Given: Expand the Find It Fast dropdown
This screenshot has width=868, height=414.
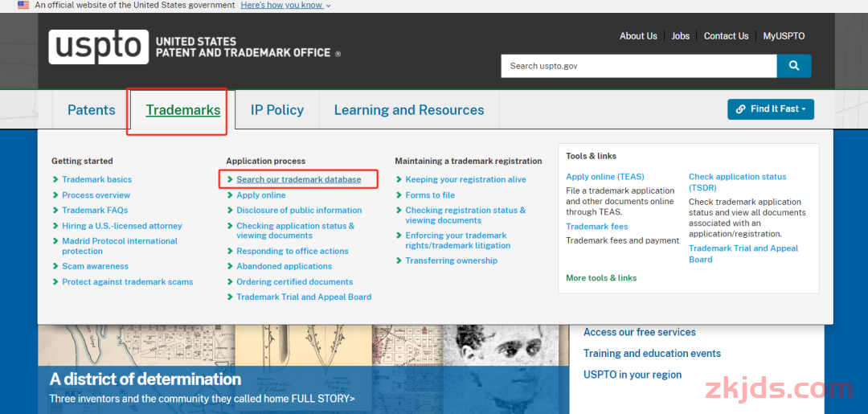Looking at the screenshot, I should (771, 109).
